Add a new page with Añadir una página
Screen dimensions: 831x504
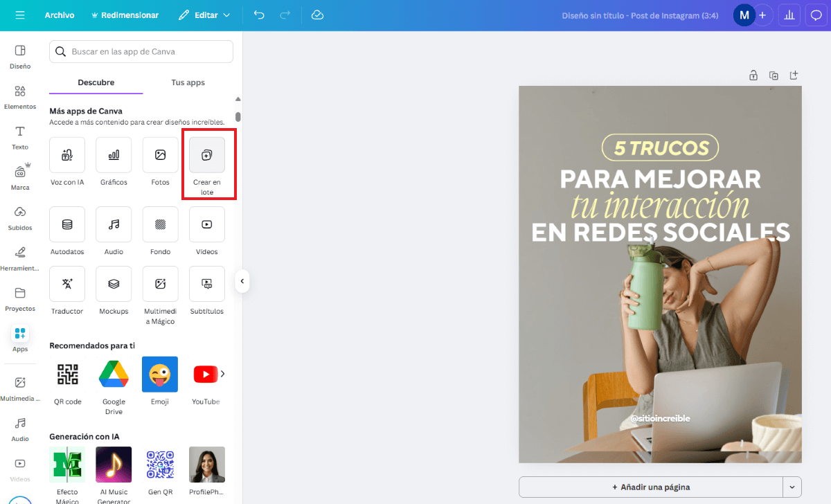pos(651,487)
